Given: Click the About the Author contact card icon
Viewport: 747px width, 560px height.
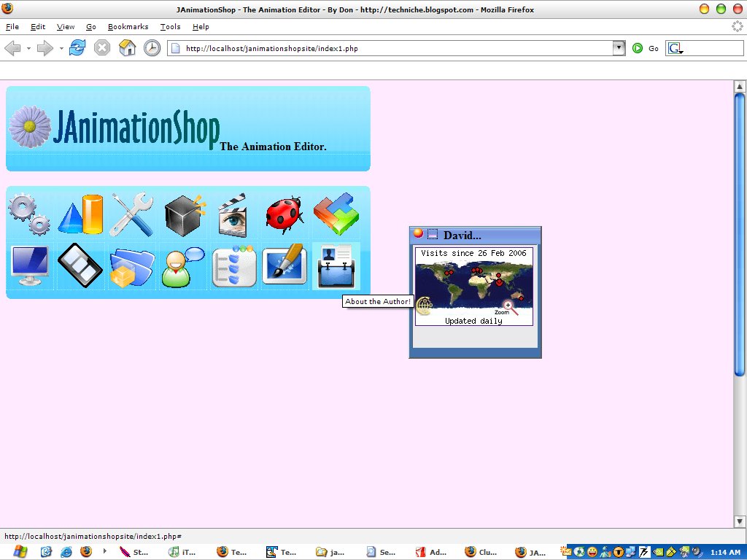Looking at the screenshot, I should [x=336, y=266].
